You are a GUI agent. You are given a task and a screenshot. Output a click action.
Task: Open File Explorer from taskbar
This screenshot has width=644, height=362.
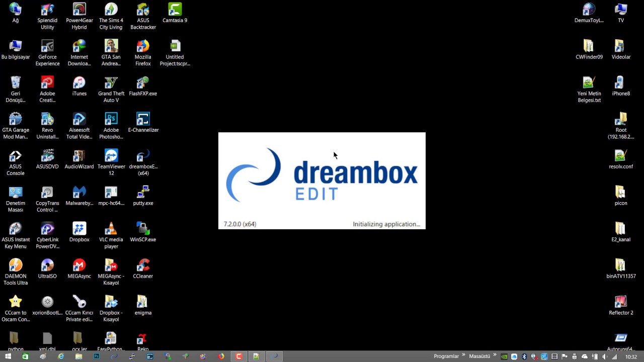click(78, 356)
